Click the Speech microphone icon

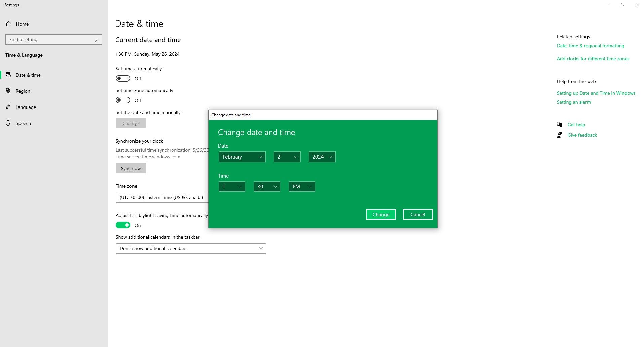point(8,123)
